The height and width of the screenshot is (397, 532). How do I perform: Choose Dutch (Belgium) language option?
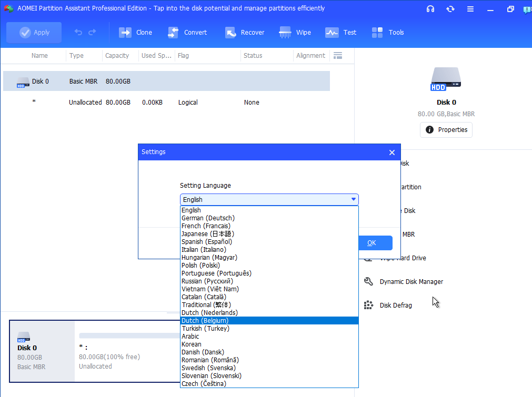click(205, 321)
